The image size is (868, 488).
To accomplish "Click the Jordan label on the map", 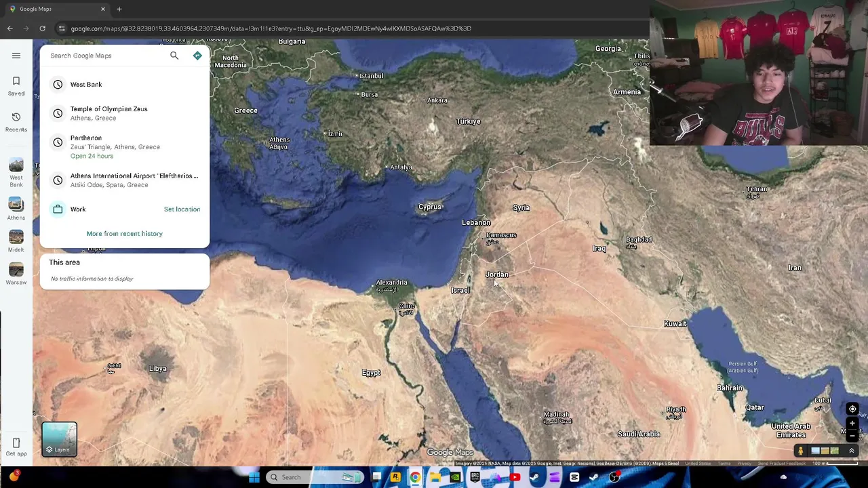I will [x=497, y=274].
